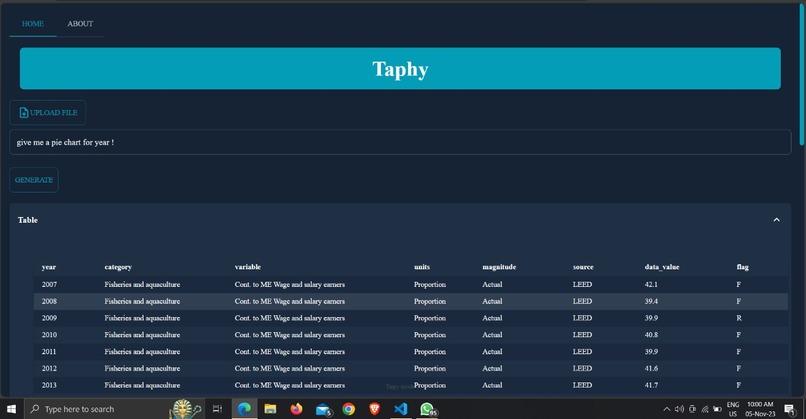Click the flag column header

point(743,267)
